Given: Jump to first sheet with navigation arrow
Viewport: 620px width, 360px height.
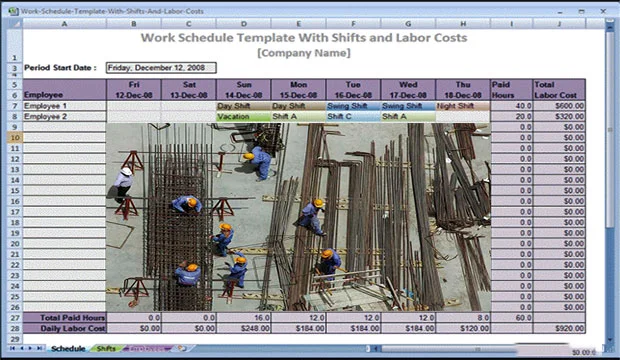Looking at the screenshot, I should click(13, 348).
